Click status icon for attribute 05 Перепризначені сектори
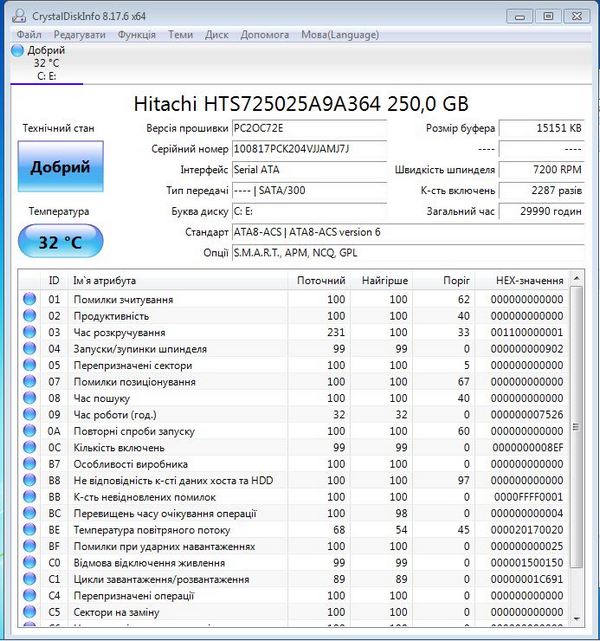This screenshot has width=600, height=641. pos(30,365)
